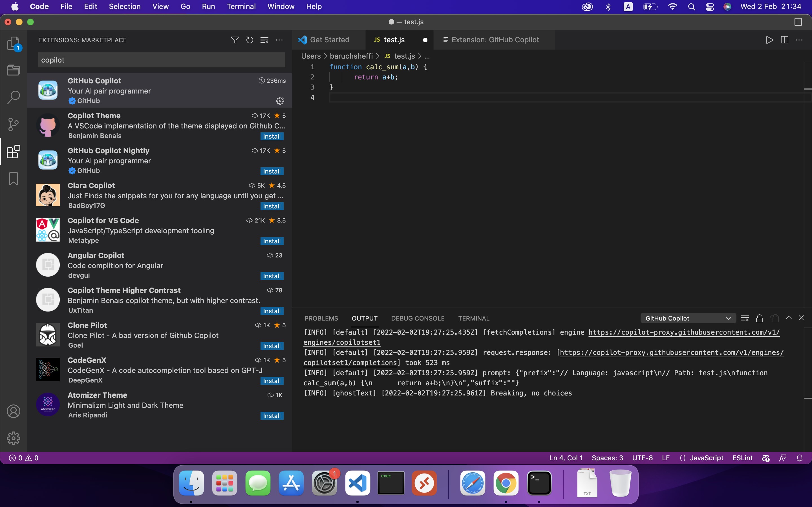Open the Search view icon

coord(14,97)
